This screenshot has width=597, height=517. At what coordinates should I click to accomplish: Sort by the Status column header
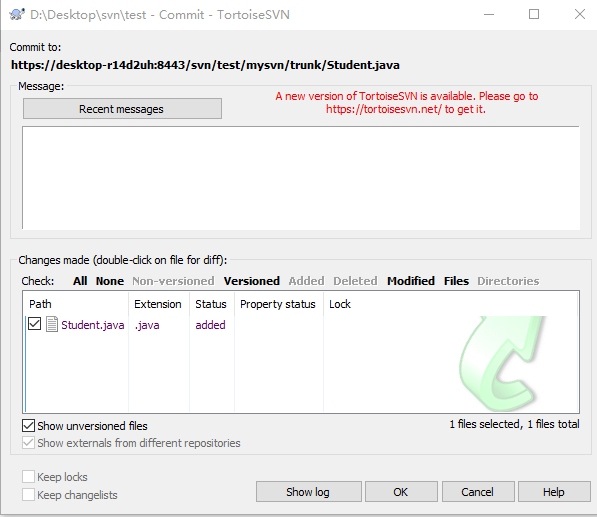coord(212,304)
